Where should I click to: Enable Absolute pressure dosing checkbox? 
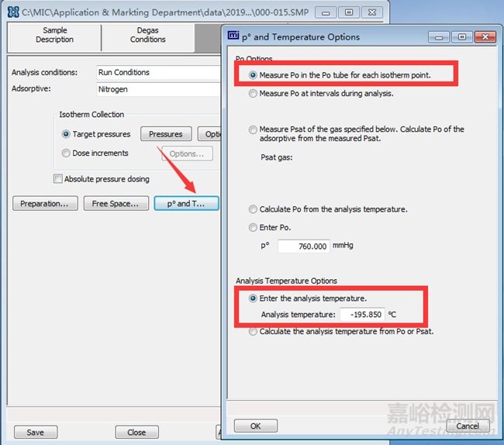pos(58,179)
